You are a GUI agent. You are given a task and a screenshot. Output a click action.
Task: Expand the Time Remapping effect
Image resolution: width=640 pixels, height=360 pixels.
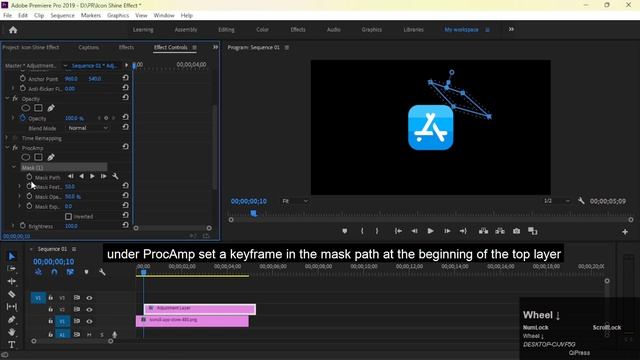point(7,138)
